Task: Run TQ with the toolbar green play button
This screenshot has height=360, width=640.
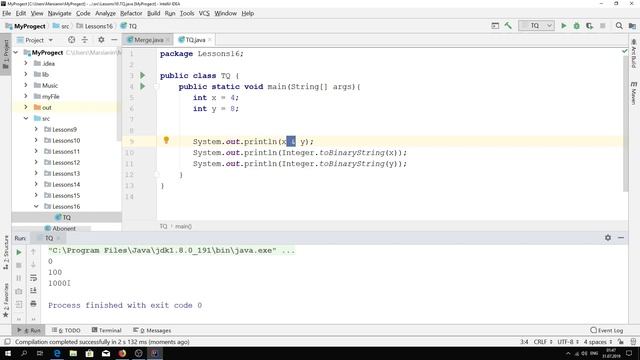Action: tap(564, 26)
